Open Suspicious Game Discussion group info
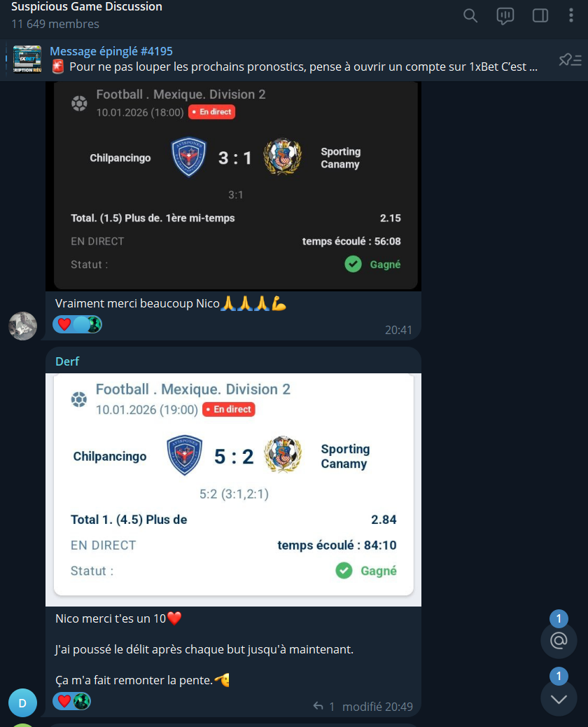This screenshot has height=727, width=588. (x=87, y=6)
